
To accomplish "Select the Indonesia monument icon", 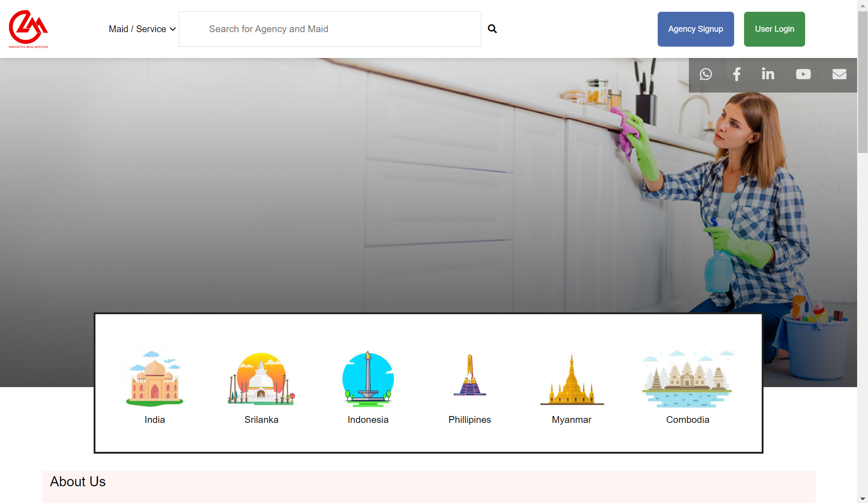I will tap(368, 378).
